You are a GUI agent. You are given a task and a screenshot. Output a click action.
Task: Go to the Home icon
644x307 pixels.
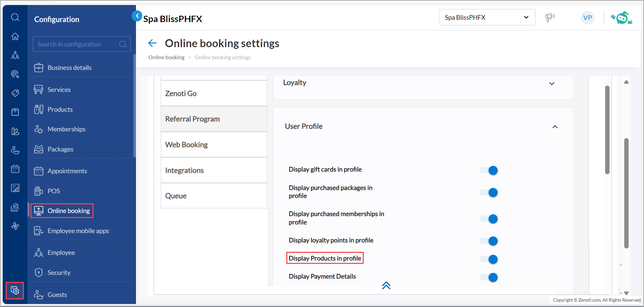(x=15, y=36)
